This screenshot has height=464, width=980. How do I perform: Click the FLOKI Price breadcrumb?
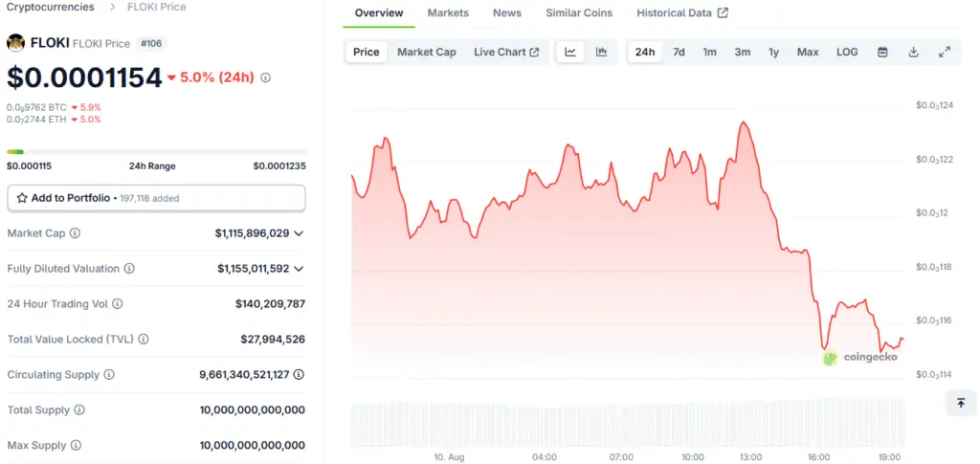[x=157, y=8]
